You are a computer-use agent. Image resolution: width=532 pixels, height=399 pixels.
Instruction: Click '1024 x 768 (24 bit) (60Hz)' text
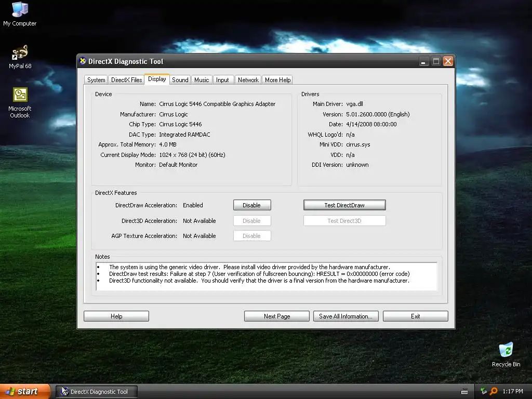192,155
